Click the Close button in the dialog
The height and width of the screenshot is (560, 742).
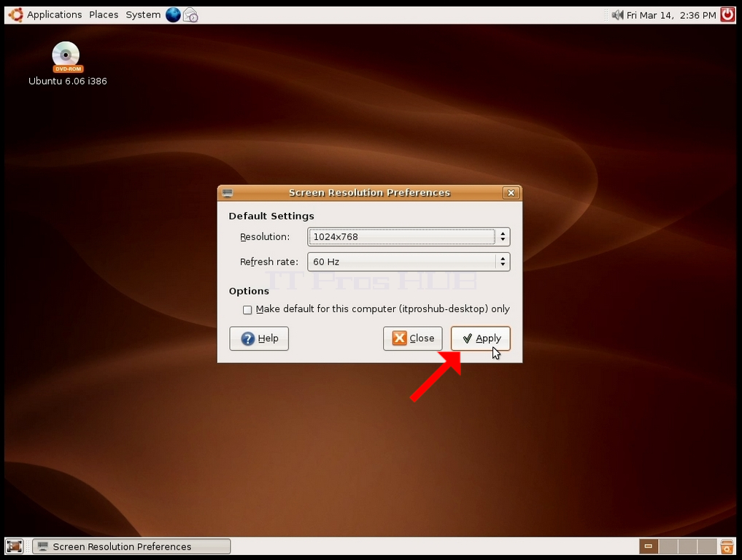point(413,338)
